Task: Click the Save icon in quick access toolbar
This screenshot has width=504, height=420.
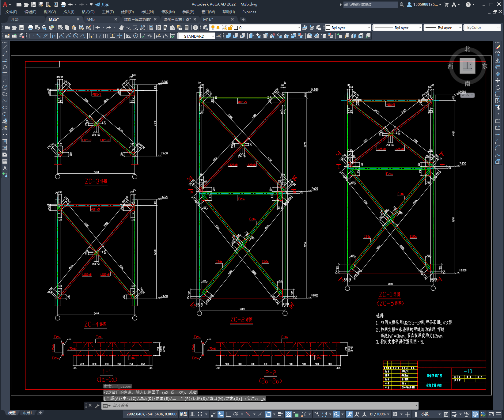Action: tap(34, 5)
